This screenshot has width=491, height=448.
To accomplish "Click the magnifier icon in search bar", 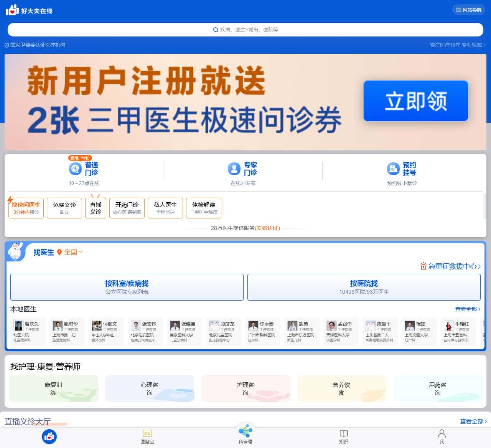I will (x=216, y=30).
